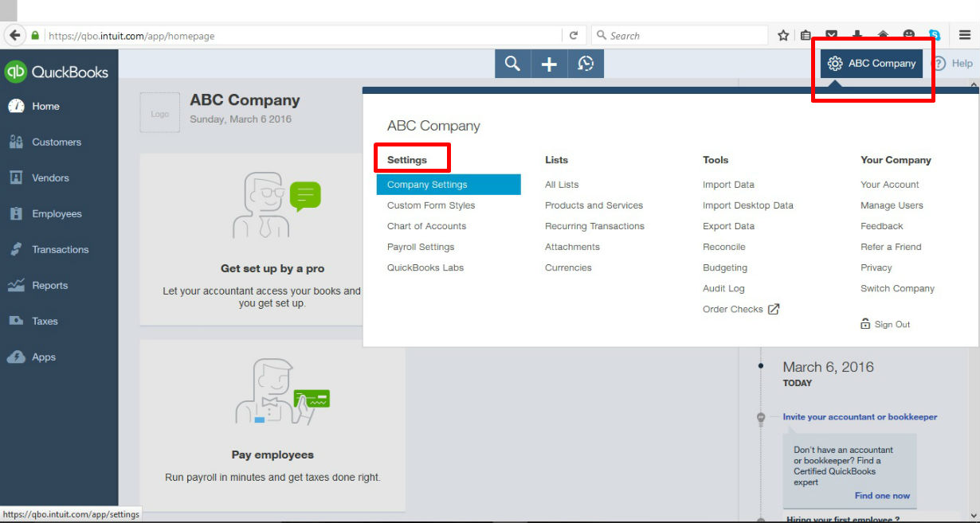980x523 pixels.
Task: Sign Out of QuickBooks
Action: [x=892, y=324]
